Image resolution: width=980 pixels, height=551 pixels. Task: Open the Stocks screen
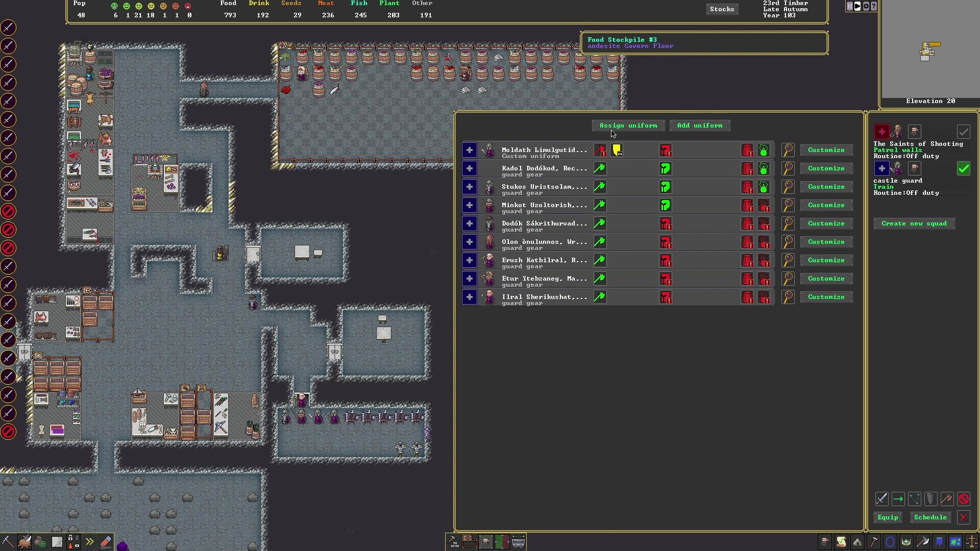(x=722, y=9)
